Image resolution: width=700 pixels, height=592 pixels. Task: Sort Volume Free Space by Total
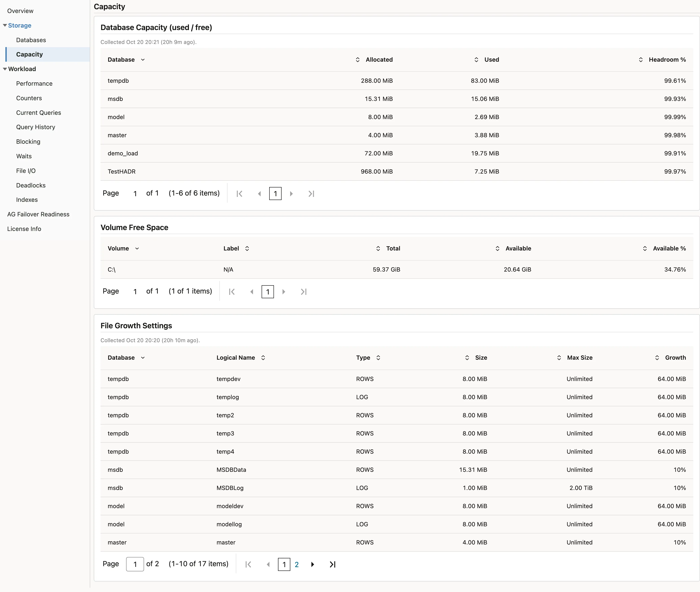click(x=378, y=249)
